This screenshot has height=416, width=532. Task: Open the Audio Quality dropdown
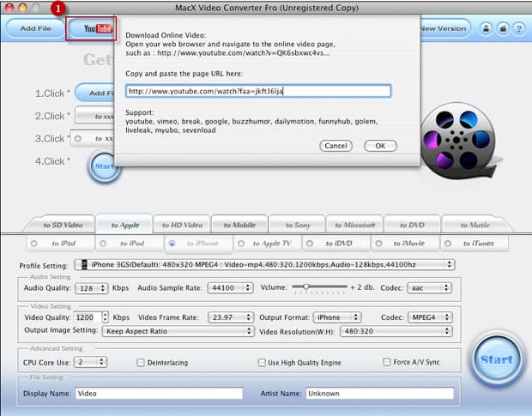click(91, 288)
